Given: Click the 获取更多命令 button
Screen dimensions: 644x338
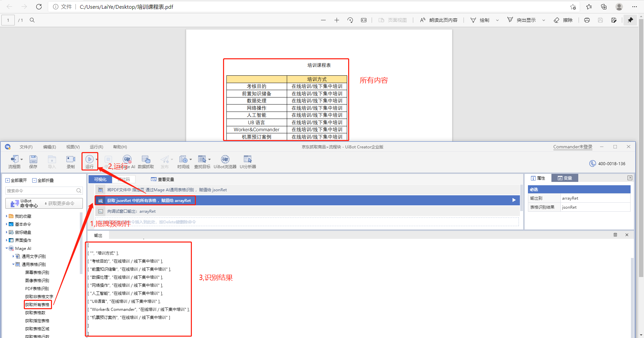Looking at the screenshot, I should tap(59, 203).
